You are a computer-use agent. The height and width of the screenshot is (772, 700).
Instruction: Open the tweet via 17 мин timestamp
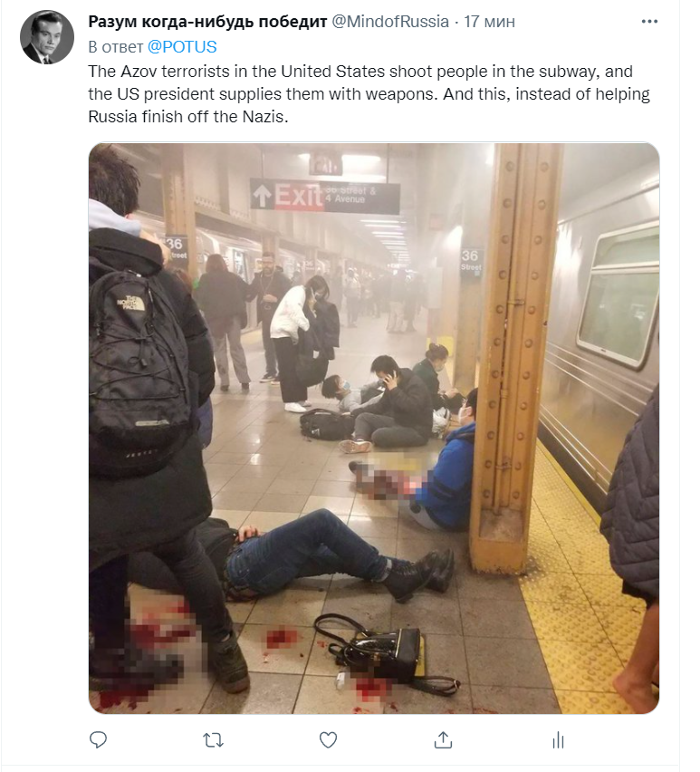pyautogui.click(x=490, y=22)
